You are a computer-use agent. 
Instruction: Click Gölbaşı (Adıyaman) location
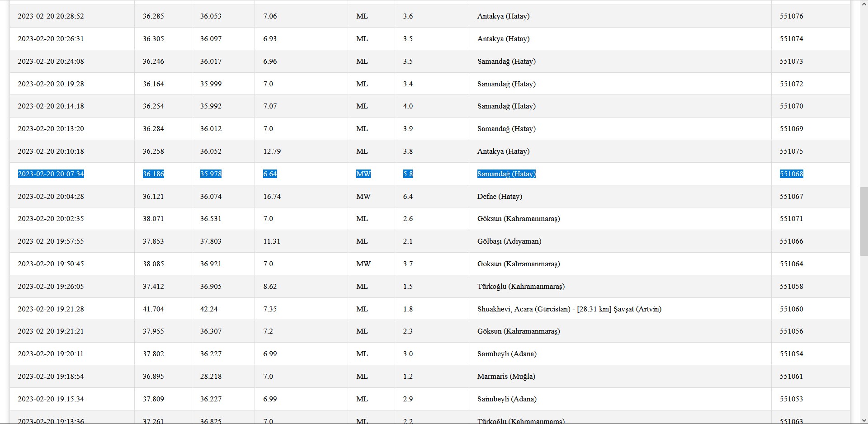point(509,241)
